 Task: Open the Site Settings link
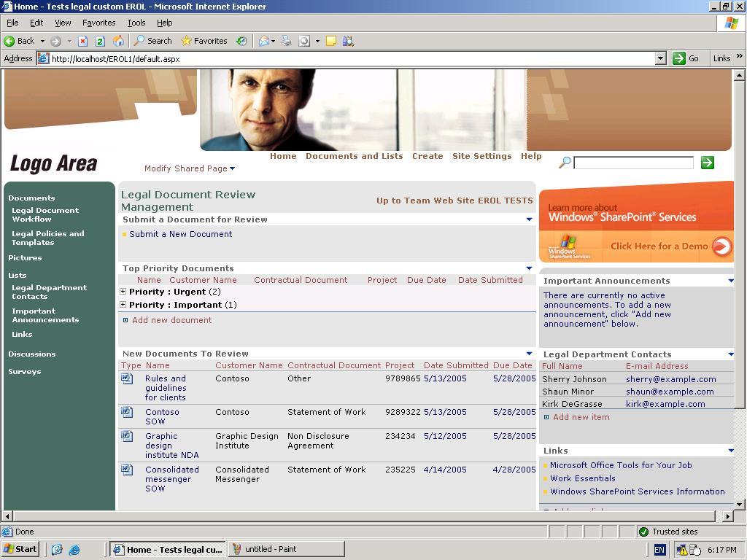[481, 156]
